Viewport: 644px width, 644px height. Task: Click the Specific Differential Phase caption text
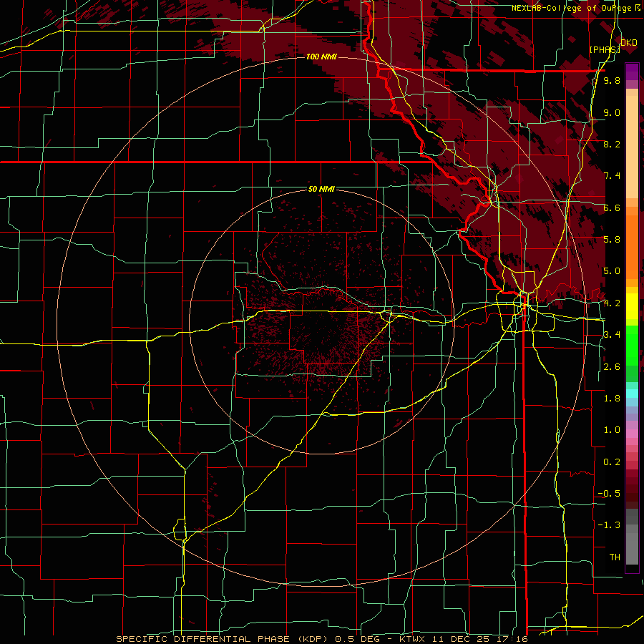pyautogui.click(x=322, y=639)
